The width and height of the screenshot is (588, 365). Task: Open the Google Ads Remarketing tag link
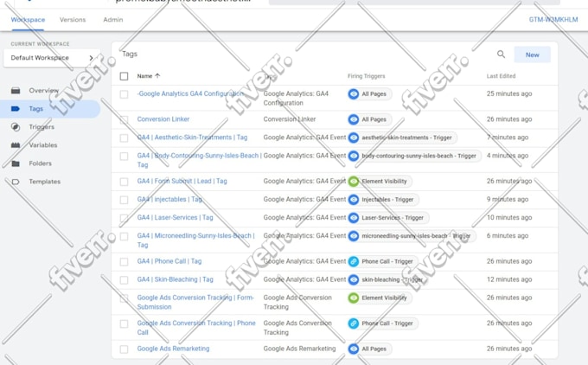tap(173, 349)
